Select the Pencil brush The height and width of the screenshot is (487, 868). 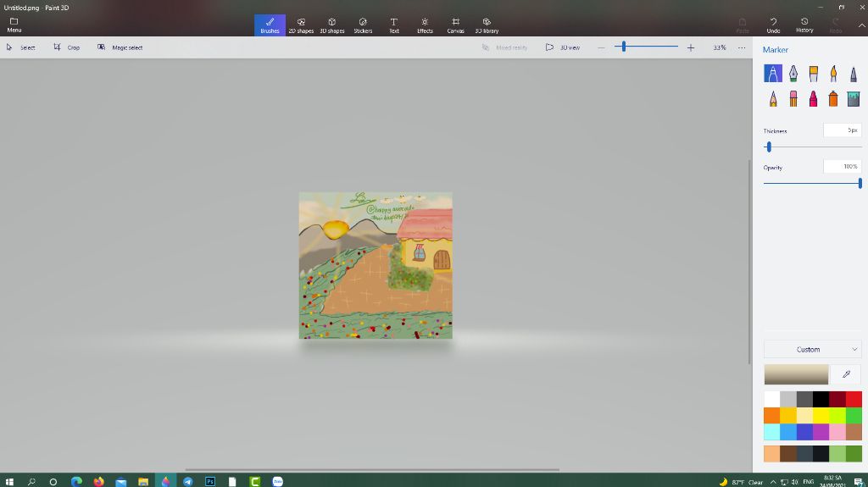coord(773,98)
